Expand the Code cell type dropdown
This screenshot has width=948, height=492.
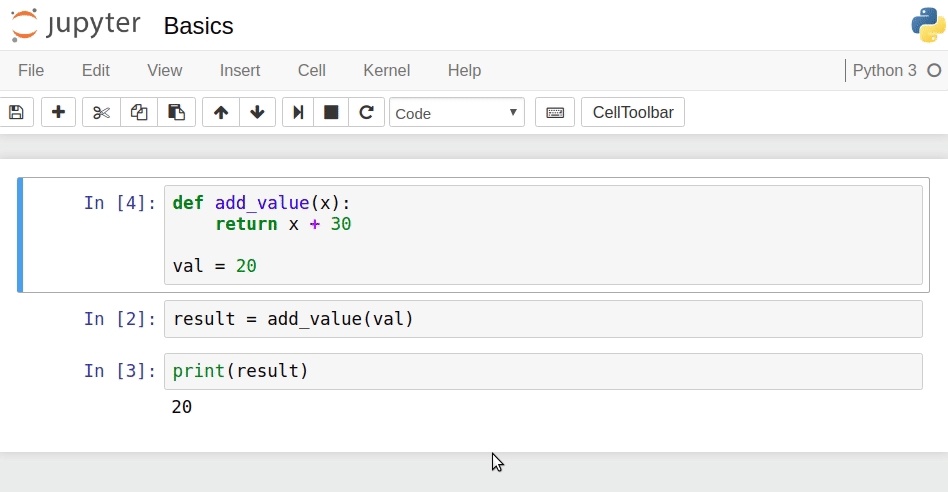tap(456, 112)
